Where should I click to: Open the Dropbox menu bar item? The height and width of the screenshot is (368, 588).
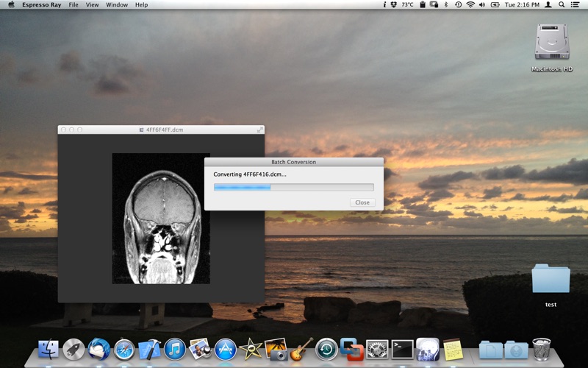point(395,4)
